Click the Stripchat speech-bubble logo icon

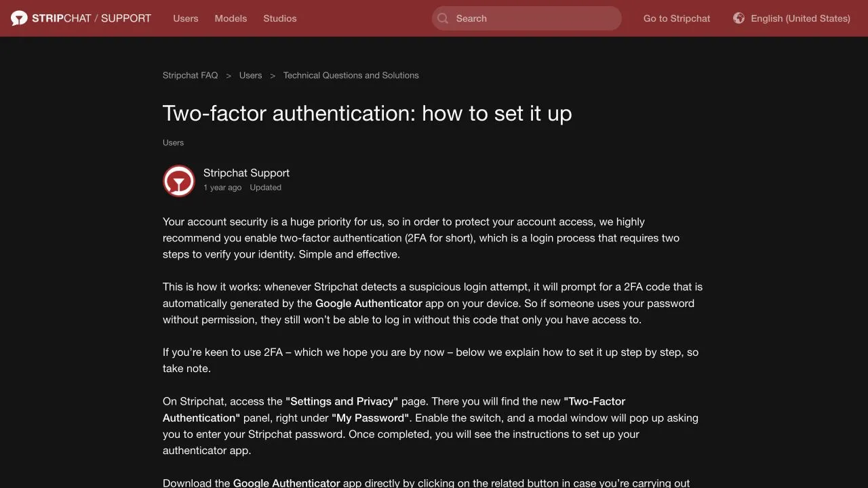coord(19,18)
